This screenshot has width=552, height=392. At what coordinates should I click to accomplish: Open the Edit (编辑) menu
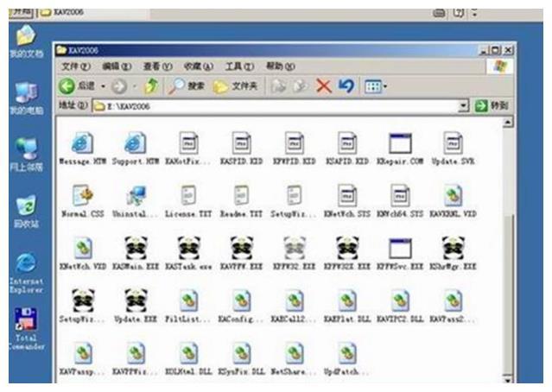pyautogui.click(x=117, y=66)
